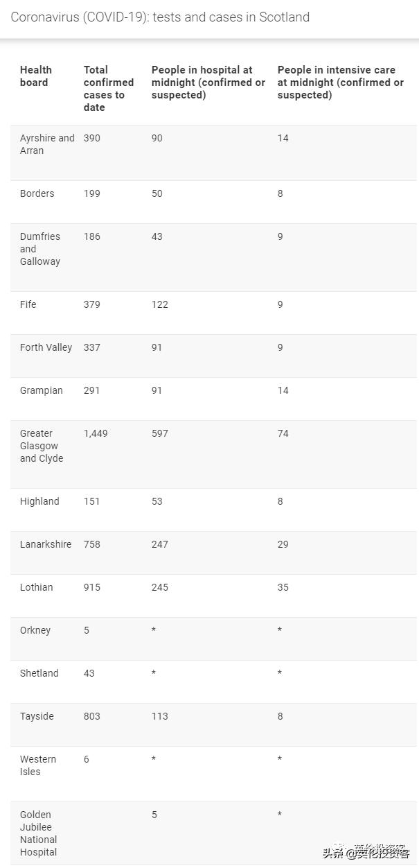Screen dimensions: 419x868
Task: Click the Borders health board cell
Action: [37, 193]
